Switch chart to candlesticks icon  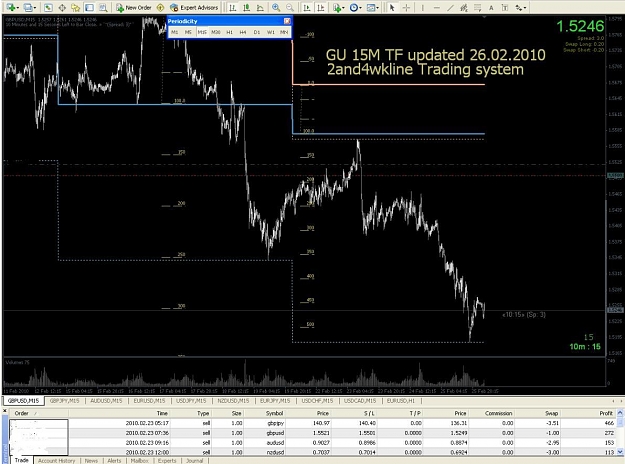point(246,8)
